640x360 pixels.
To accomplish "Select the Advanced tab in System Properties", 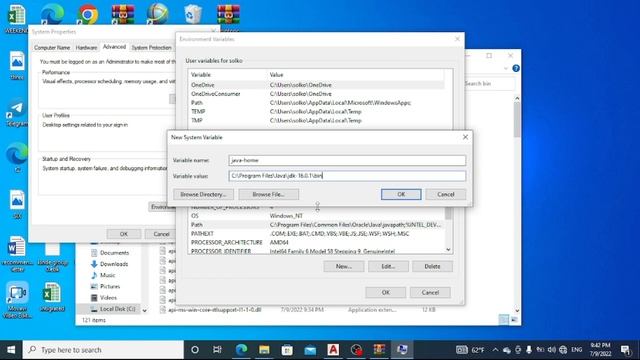I will click(114, 47).
